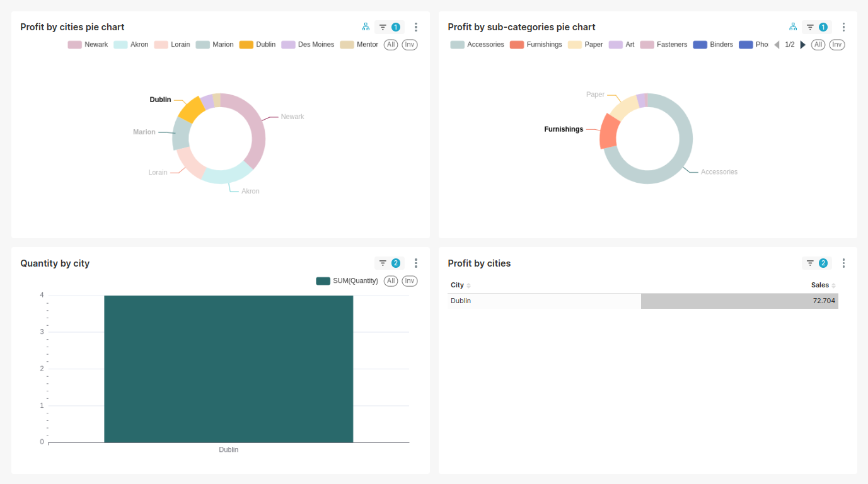Toggle Des Moines legend entry
The height and width of the screenshot is (484, 868).
click(x=308, y=45)
